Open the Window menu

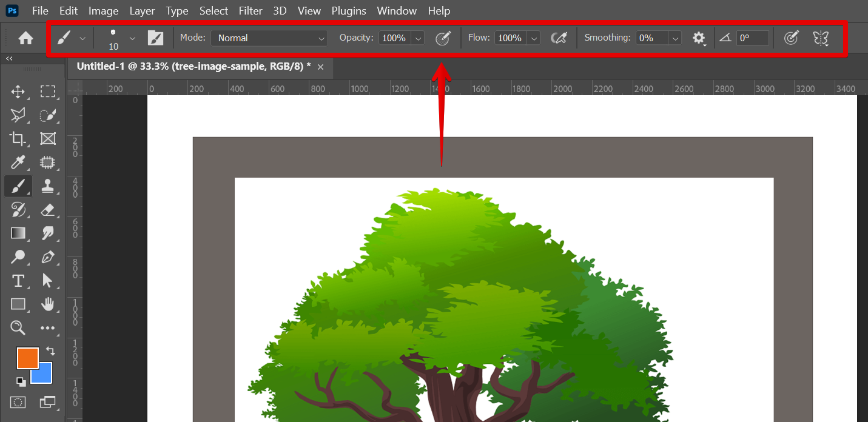pyautogui.click(x=397, y=11)
